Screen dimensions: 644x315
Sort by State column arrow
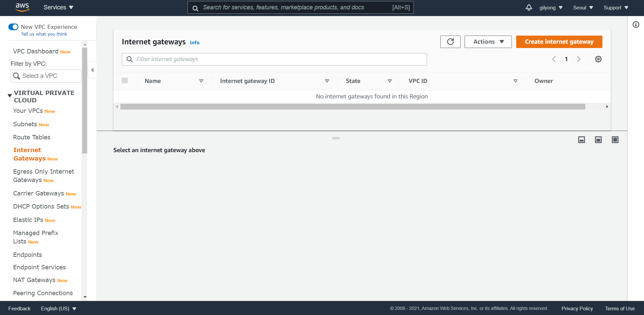[x=390, y=81]
